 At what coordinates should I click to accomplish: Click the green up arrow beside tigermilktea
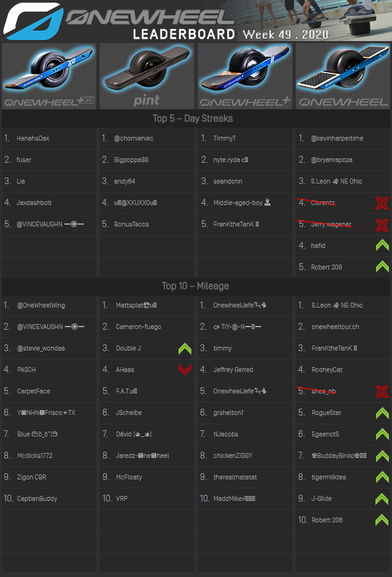(382, 478)
